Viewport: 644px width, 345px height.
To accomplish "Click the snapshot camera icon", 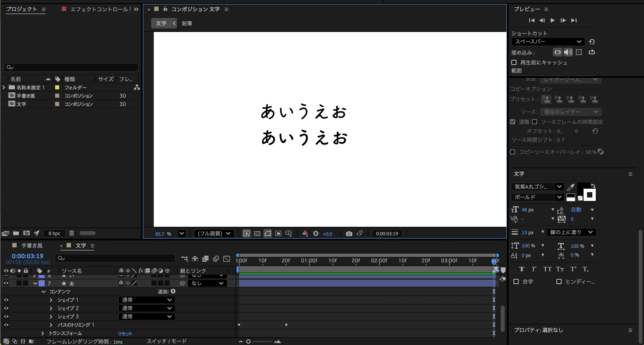I will point(349,234).
